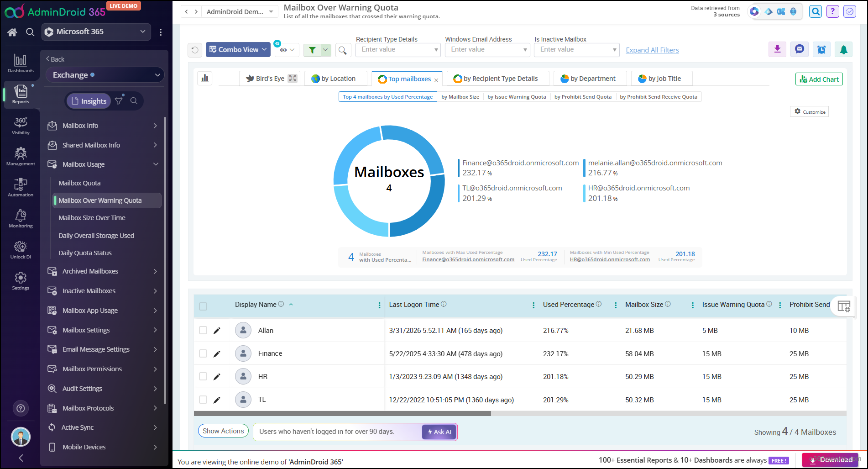This screenshot has width=868, height=469.
Task: Open the top-right help question icon
Action: coord(833,11)
